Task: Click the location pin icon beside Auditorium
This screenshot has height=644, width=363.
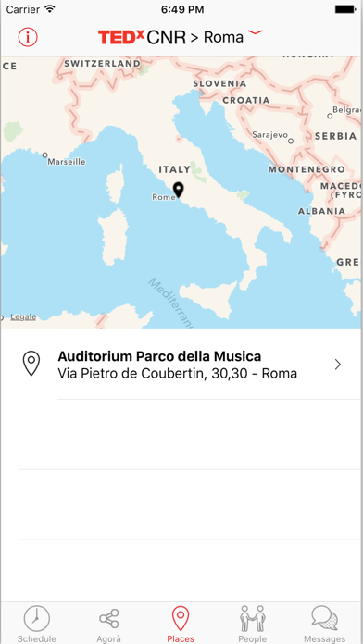Action: [31, 364]
